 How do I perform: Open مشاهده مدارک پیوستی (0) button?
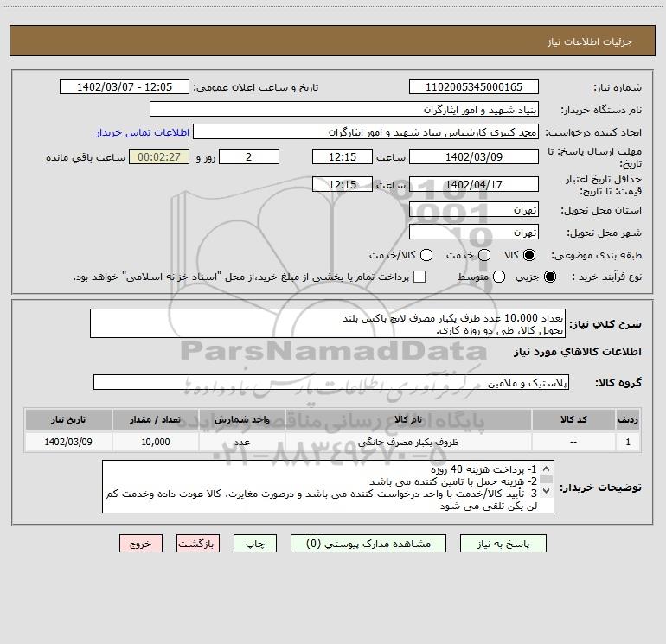(368, 544)
